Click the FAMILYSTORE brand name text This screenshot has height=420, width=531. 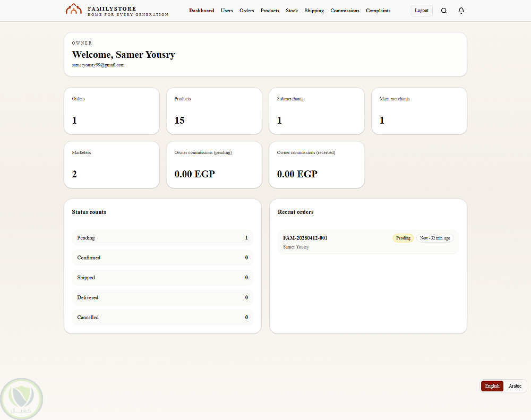pyautogui.click(x=112, y=8)
